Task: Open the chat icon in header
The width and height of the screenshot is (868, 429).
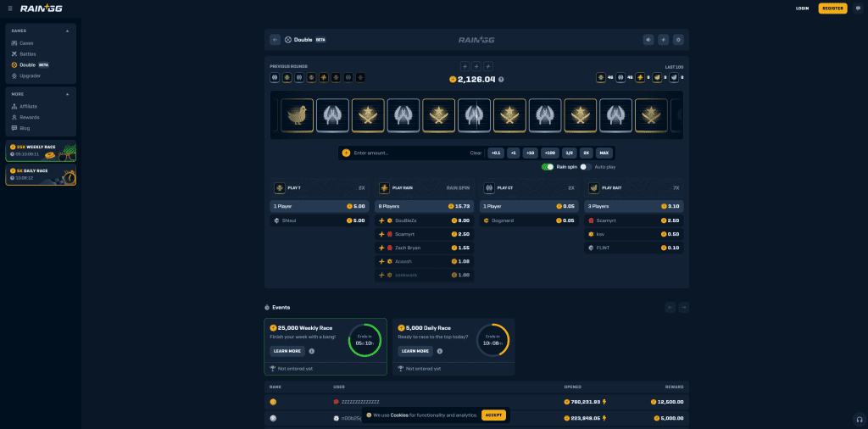Action: [x=857, y=8]
